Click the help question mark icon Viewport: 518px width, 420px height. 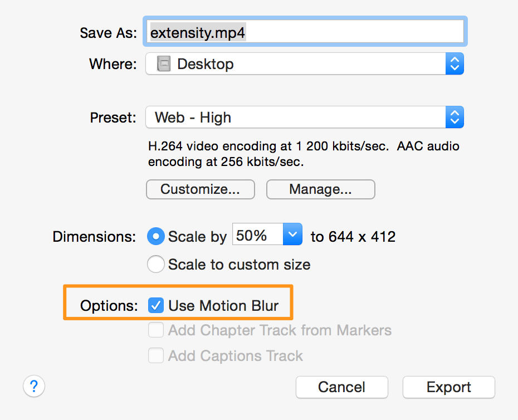(x=34, y=386)
